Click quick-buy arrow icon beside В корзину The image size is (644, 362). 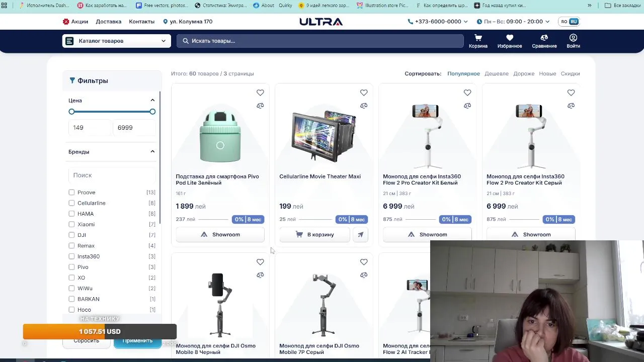360,234
